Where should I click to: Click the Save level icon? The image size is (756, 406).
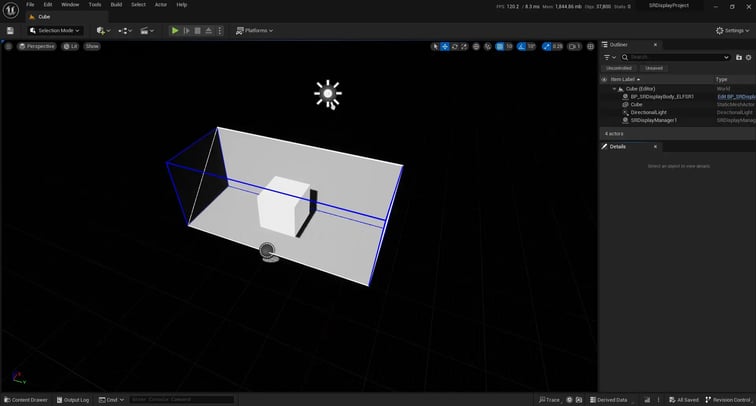[x=10, y=31]
